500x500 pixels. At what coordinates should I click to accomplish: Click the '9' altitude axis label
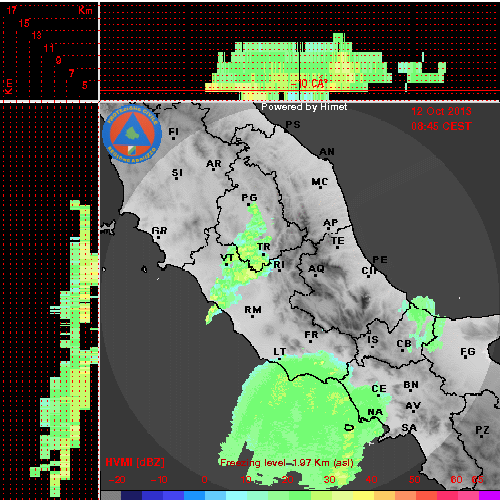59,60
